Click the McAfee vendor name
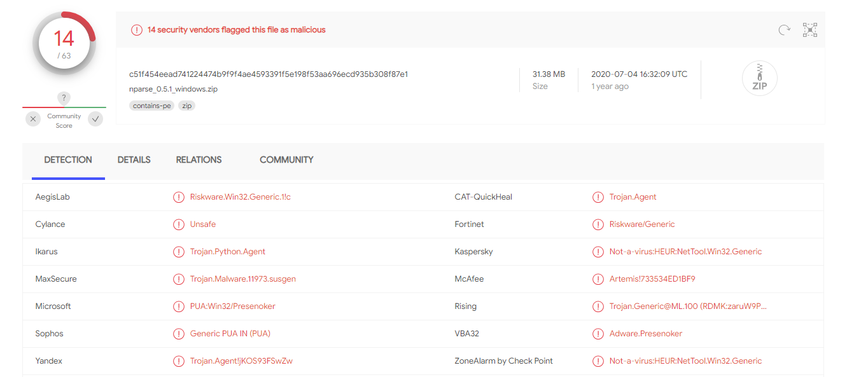Screen dimensions: 868x377 tap(470, 279)
